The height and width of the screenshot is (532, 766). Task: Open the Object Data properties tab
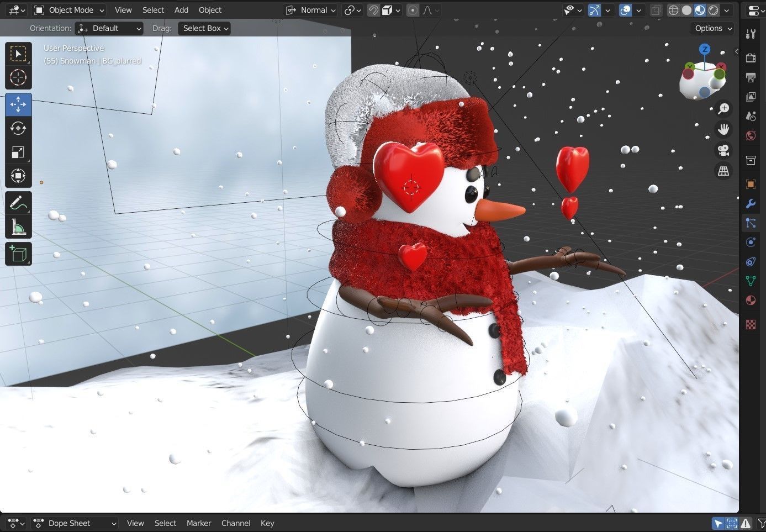[x=751, y=281]
